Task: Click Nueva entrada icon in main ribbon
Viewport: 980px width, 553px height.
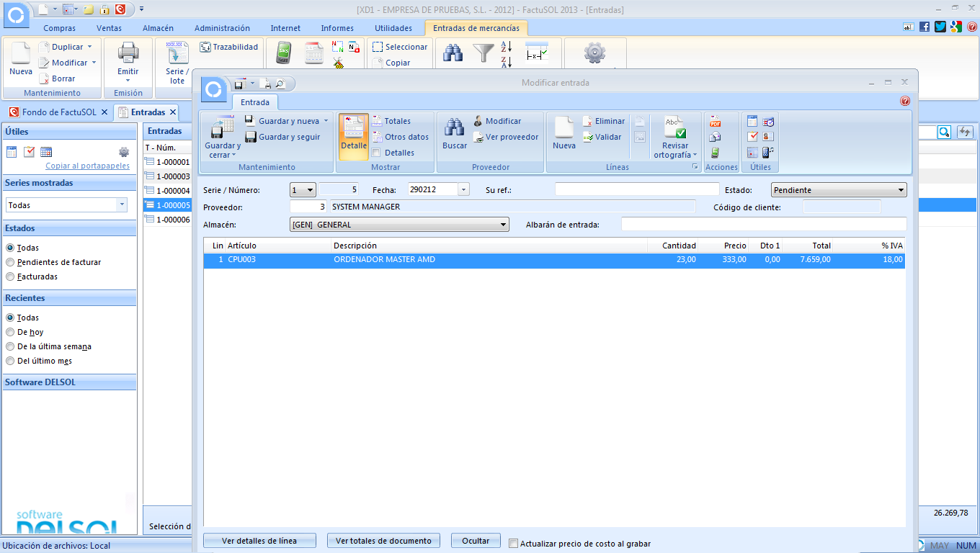Action: coord(21,54)
